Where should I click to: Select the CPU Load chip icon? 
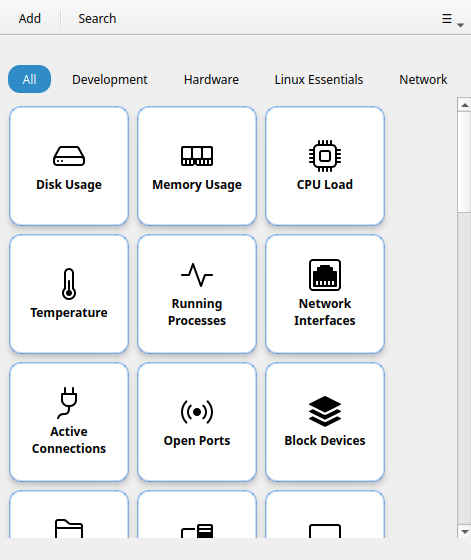(325, 156)
